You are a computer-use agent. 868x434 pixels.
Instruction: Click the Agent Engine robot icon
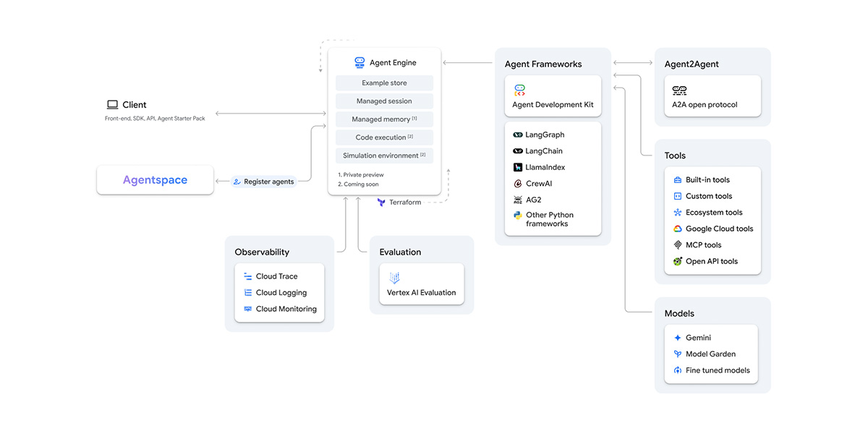[359, 63]
